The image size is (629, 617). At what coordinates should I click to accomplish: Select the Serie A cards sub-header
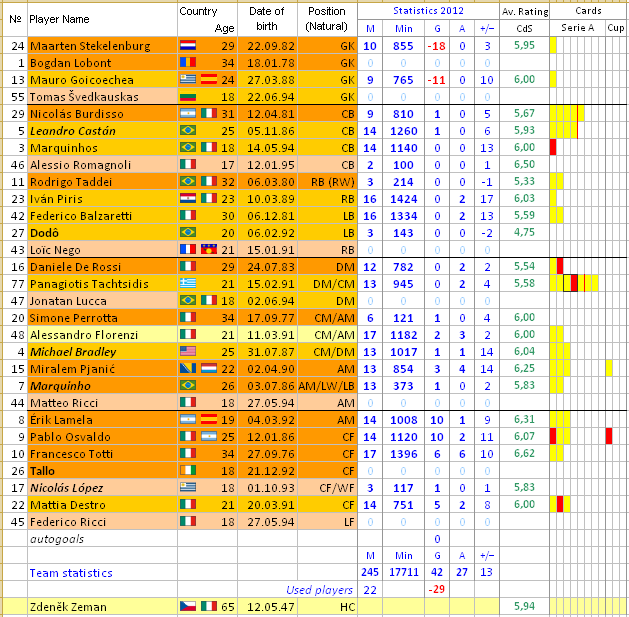pos(577,28)
